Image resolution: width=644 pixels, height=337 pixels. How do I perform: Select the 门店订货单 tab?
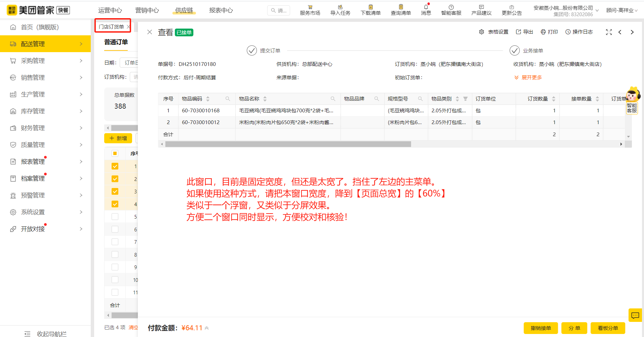tap(111, 26)
